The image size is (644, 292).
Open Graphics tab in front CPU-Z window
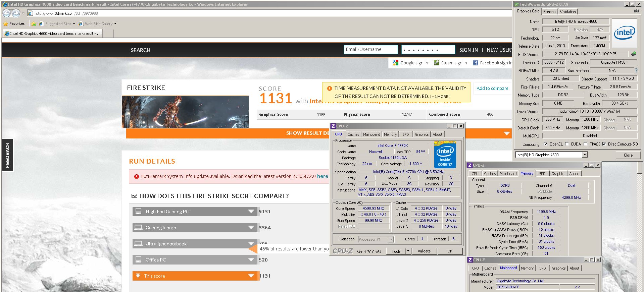point(422,134)
